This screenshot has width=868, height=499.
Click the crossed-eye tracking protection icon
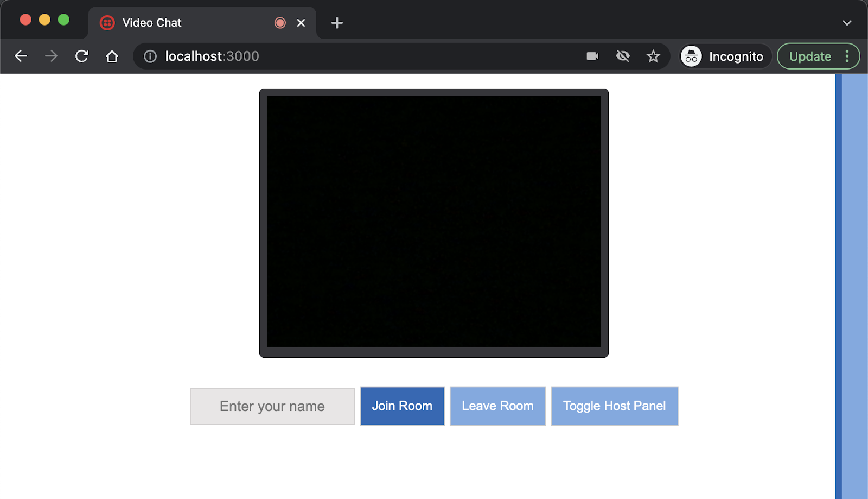(623, 56)
